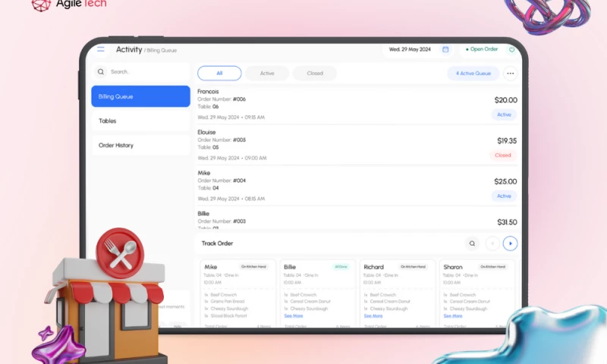Open the hamburger menu icon
Screen dimensions: 607x364
pos(101,49)
